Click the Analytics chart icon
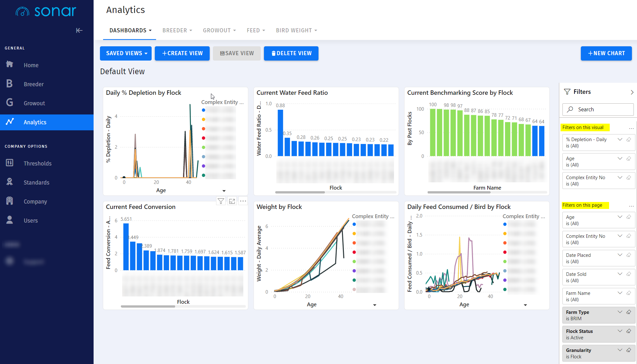This screenshot has height=364, width=637. tap(10, 122)
